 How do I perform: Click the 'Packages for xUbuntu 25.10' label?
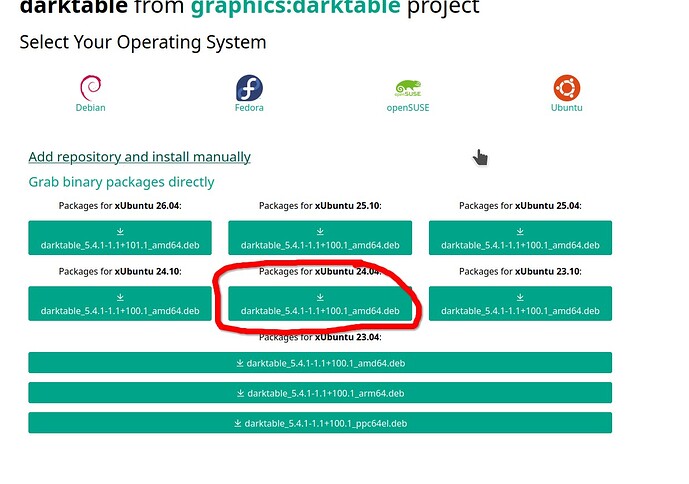coord(320,206)
